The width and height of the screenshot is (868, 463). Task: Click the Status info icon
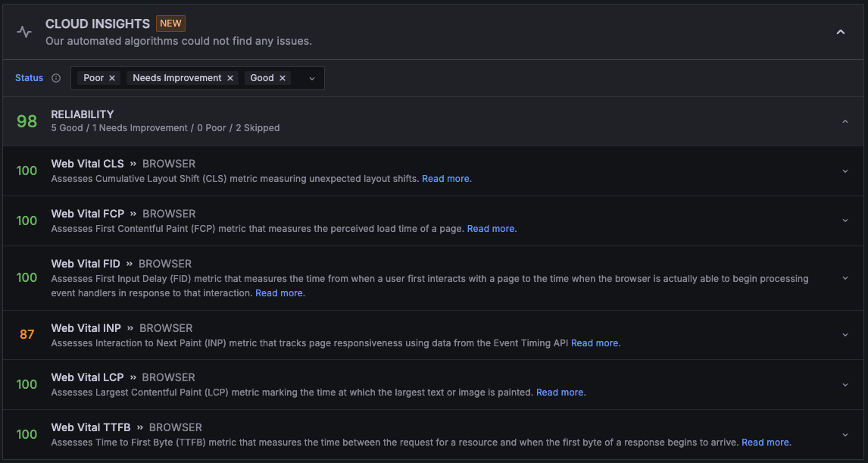tap(56, 78)
